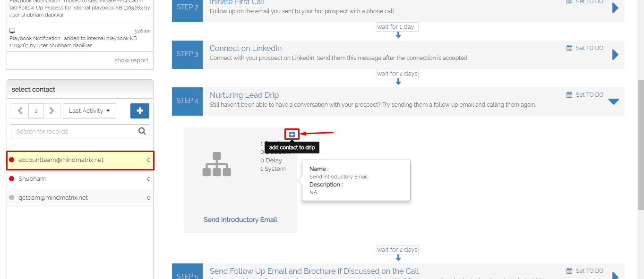Click the search magnifier icon in contacts
Viewport: 644px width, 279px height.
click(142, 131)
